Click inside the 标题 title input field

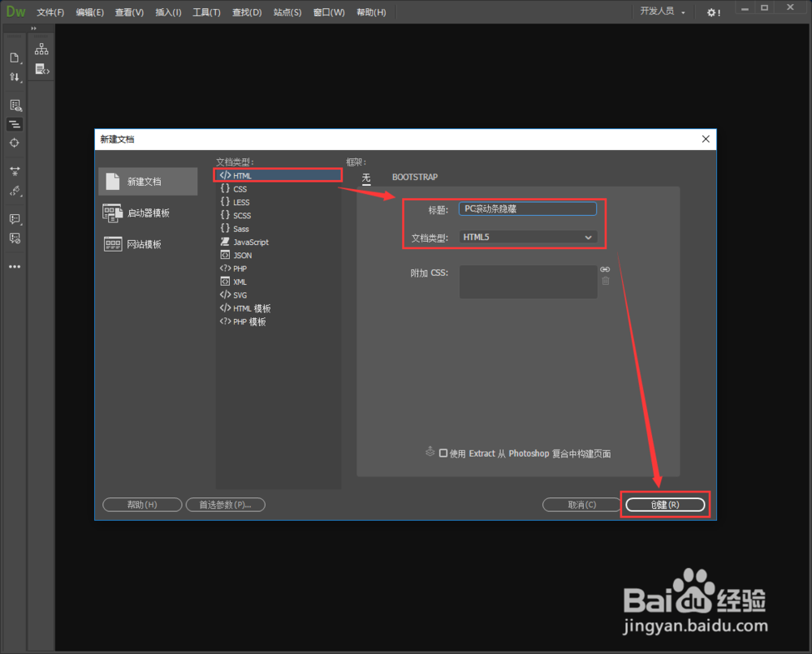[527, 209]
